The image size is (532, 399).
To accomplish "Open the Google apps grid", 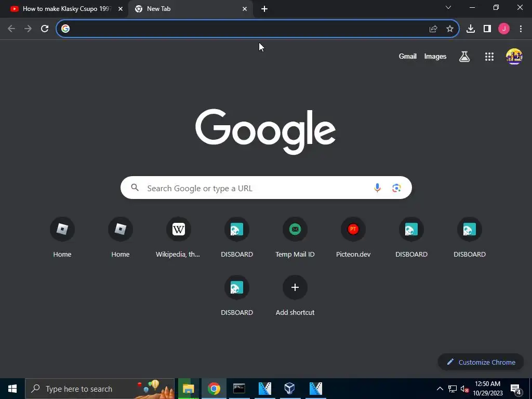I will point(489,57).
